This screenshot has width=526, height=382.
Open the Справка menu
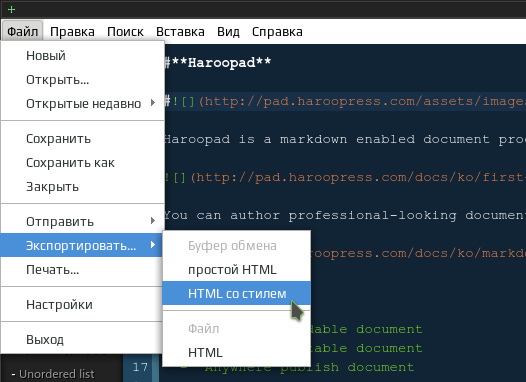click(277, 32)
